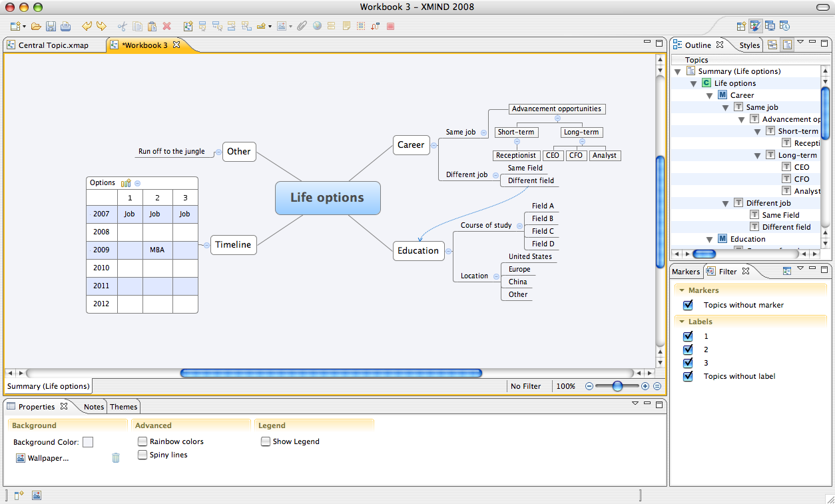
Task: Open the History perspective clock icon
Action: [784, 26]
